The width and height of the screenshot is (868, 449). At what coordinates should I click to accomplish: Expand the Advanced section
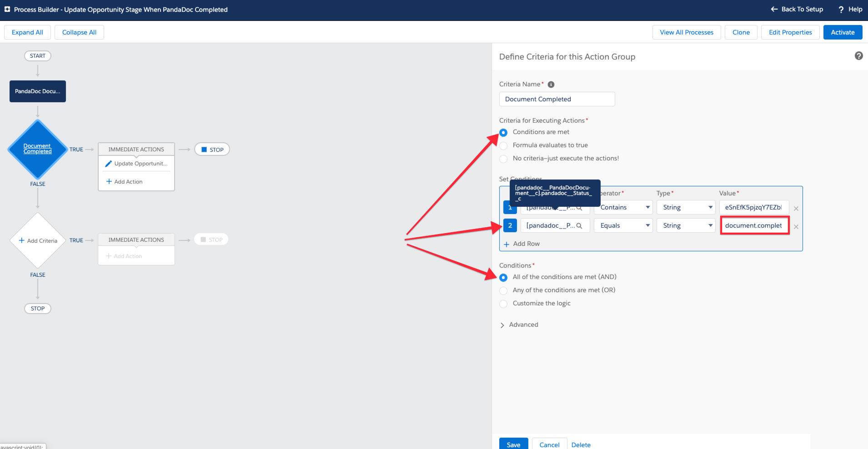click(519, 325)
